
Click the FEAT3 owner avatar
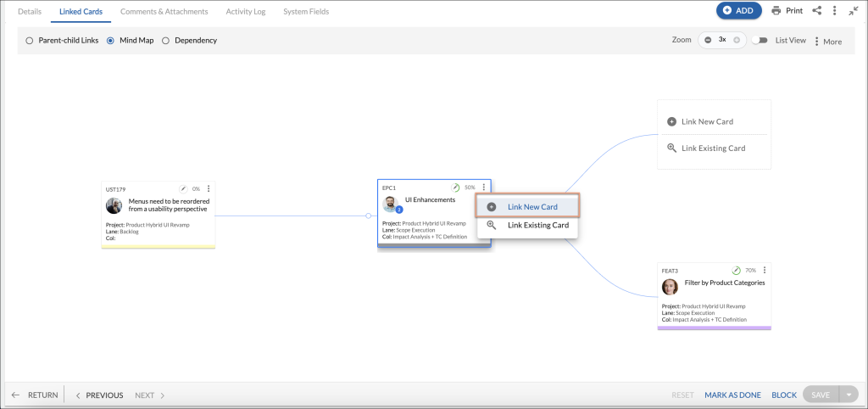[x=670, y=287]
